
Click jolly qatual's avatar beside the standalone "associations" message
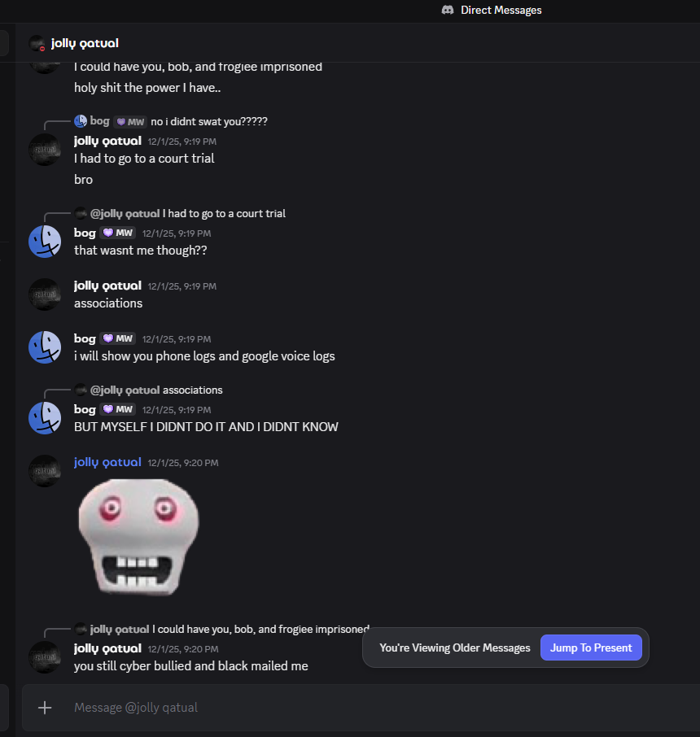tap(45, 294)
